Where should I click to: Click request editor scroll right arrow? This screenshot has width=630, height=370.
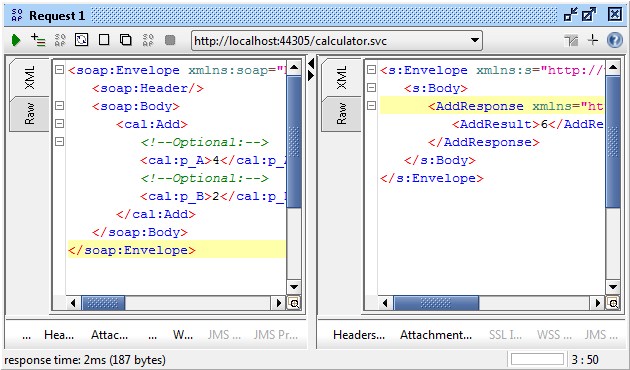point(278,303)
